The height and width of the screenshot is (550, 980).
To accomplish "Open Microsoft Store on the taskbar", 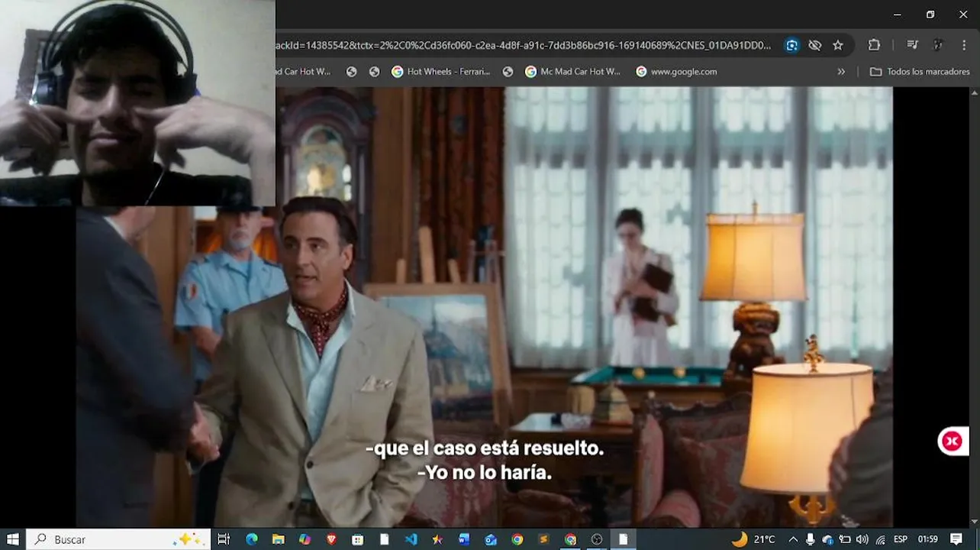I will click(x=358, y=539).
